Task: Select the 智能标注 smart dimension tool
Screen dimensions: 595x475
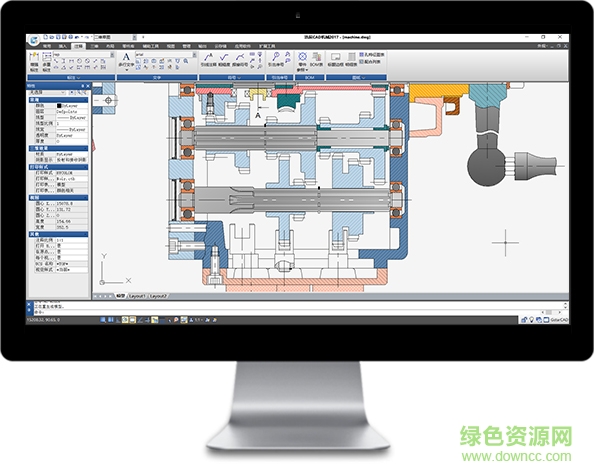Action: [x=34, y=62]
